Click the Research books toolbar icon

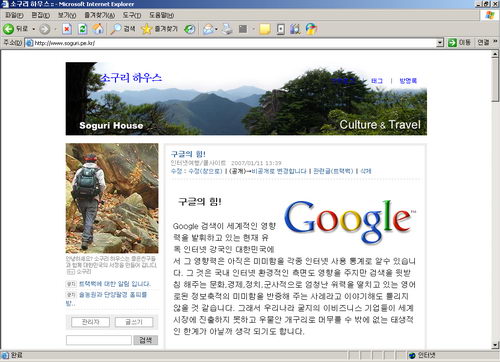point(295,29)
